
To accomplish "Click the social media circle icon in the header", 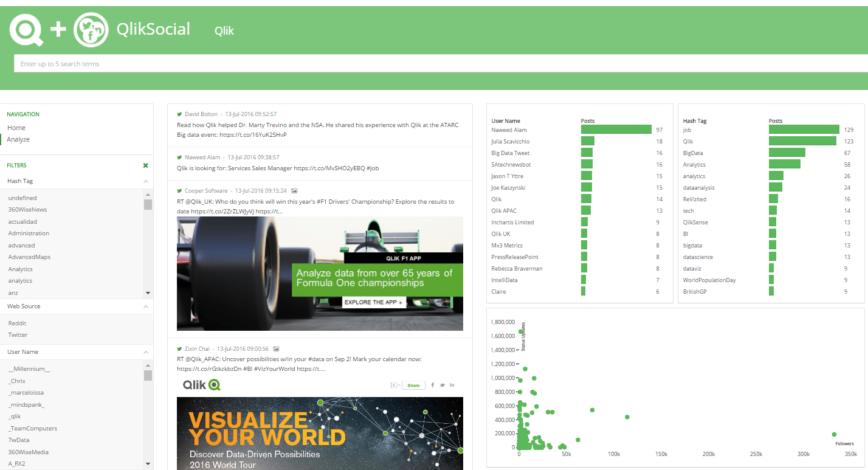I will click(90, 29).
